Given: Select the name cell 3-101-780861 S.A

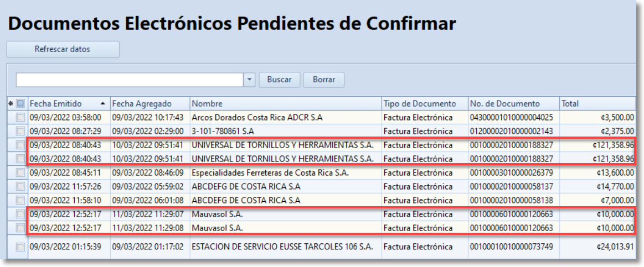Looking at the screenshot, I should pos(223,131).
